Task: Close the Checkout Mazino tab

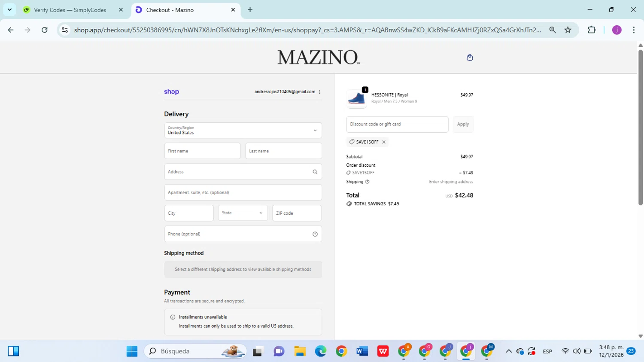Action: coord(233,9)
